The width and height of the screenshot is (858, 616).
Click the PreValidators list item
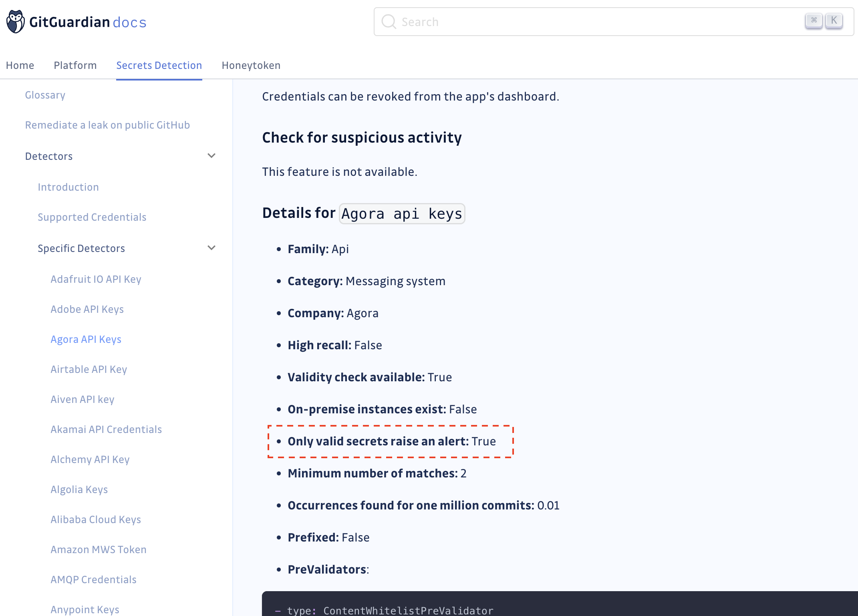(328, 570)
